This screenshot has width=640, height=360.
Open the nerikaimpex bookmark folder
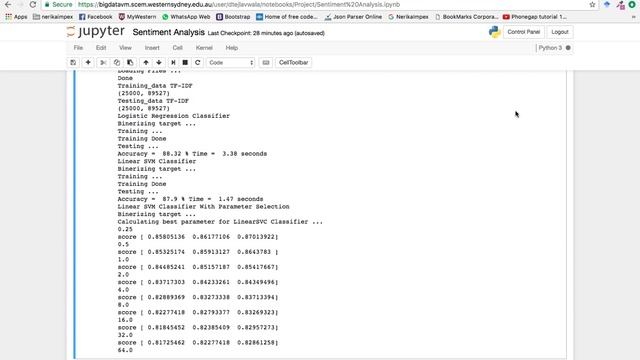53,17
